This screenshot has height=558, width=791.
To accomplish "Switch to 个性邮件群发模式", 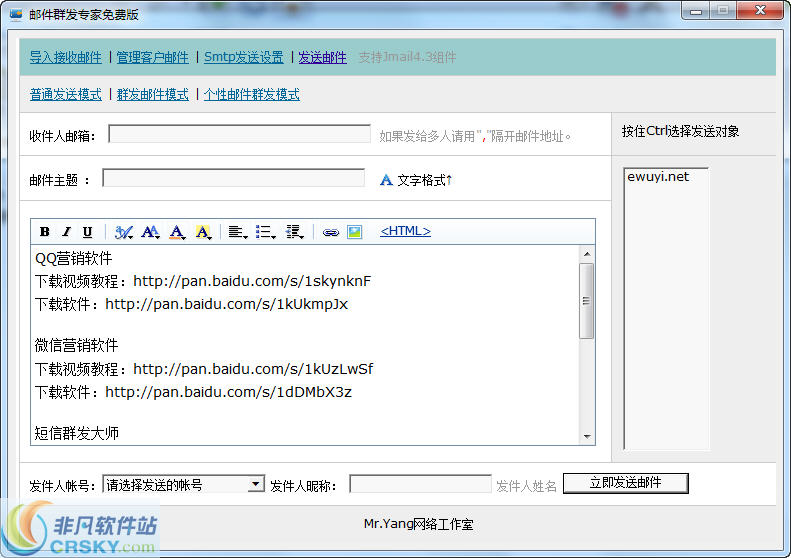I will pos(252,94).
